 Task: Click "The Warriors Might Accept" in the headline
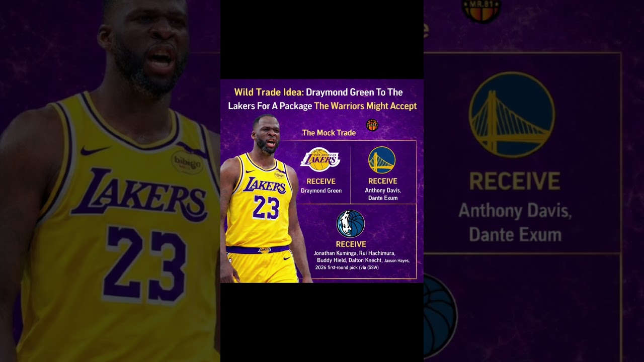point(365,106)
